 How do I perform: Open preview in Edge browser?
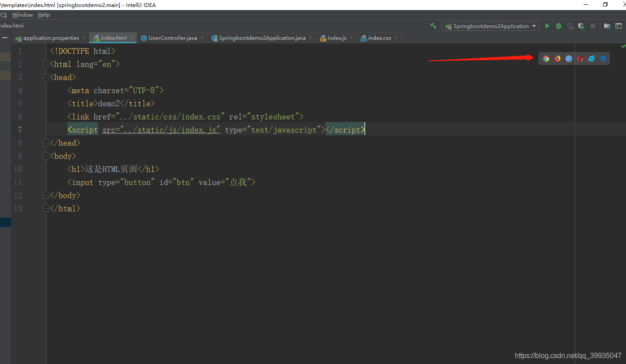point(603,59)
